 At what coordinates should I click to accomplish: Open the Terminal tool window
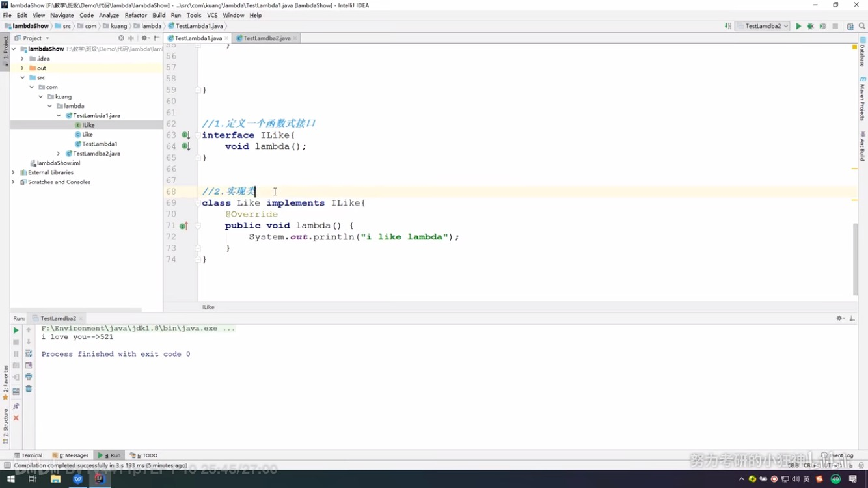28,455
